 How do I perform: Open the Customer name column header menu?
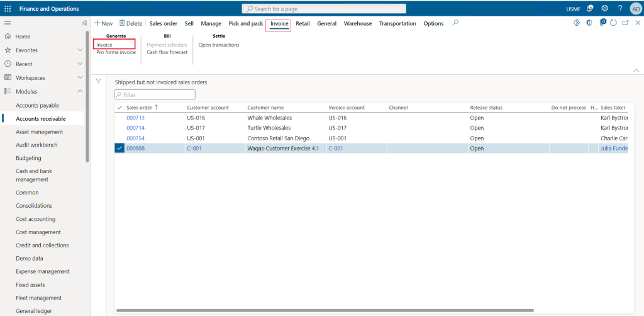265,107
